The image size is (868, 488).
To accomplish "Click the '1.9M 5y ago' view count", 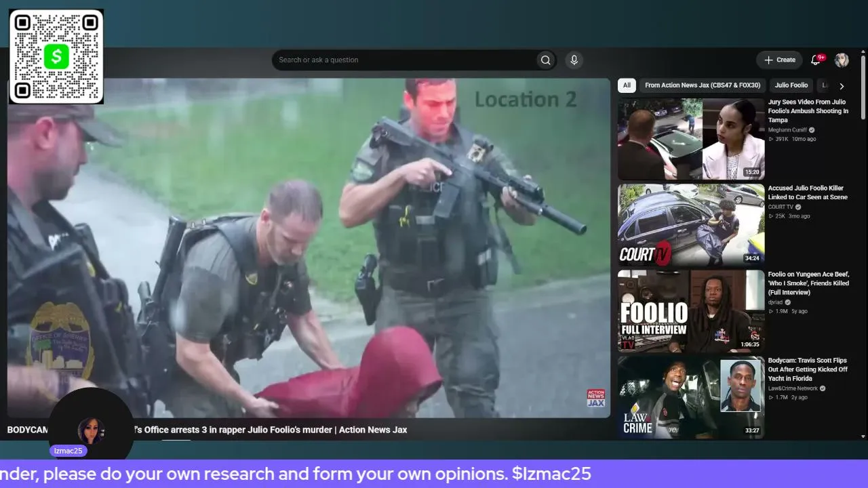I will click(788, 311).
